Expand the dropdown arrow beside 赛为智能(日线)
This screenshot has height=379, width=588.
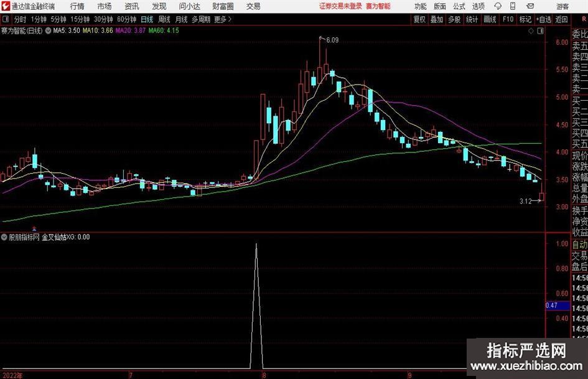[x=48, y=30]
